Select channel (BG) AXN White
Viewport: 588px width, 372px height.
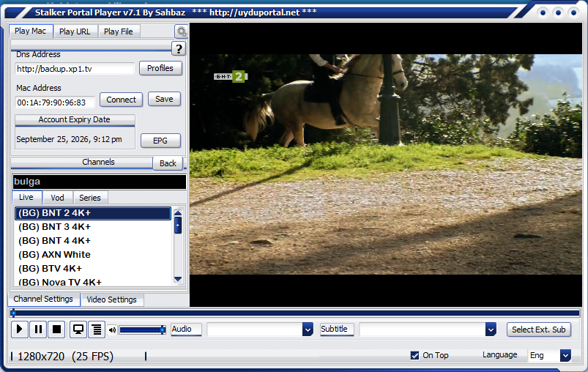92,255
